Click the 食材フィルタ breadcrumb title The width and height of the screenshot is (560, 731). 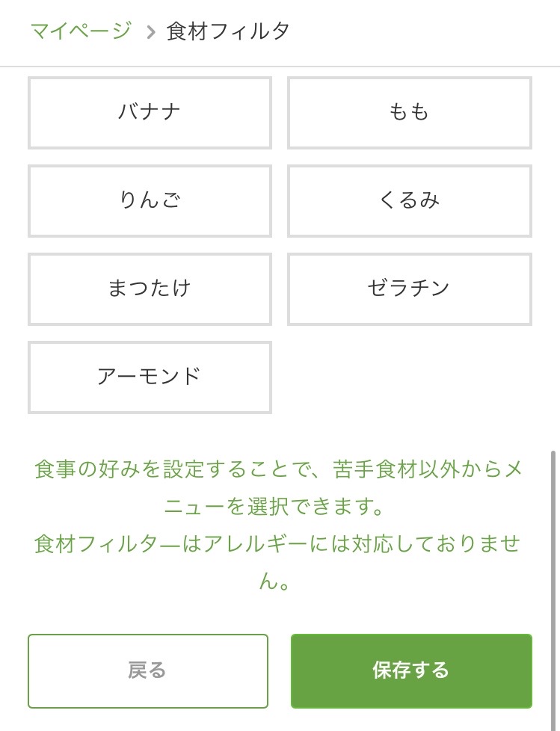228,31
